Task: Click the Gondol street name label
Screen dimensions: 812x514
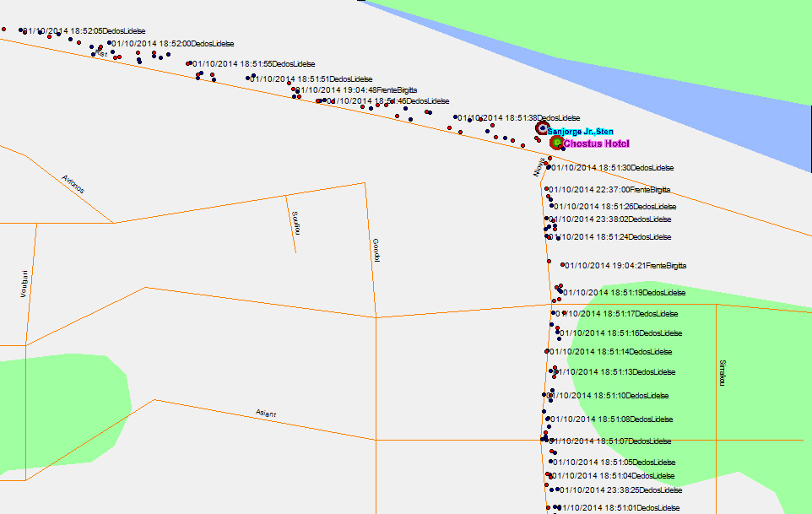Action: tap(376, 250)
